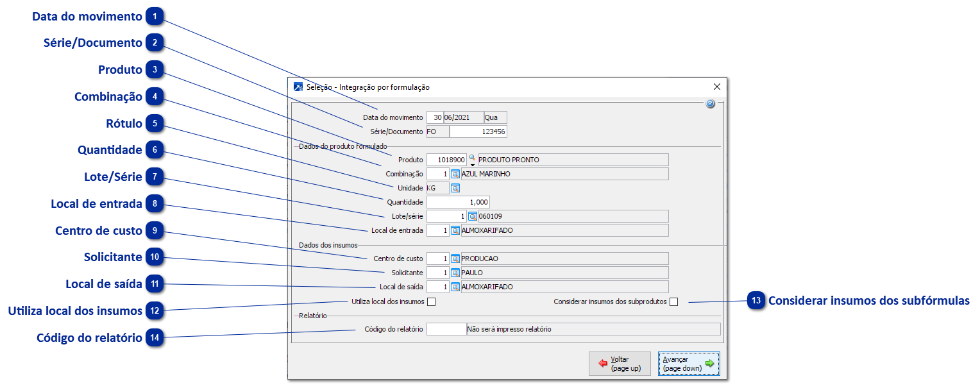Click the PRODUCAO cost center text
The image size is (980, 390).
(x=480, y=259)
